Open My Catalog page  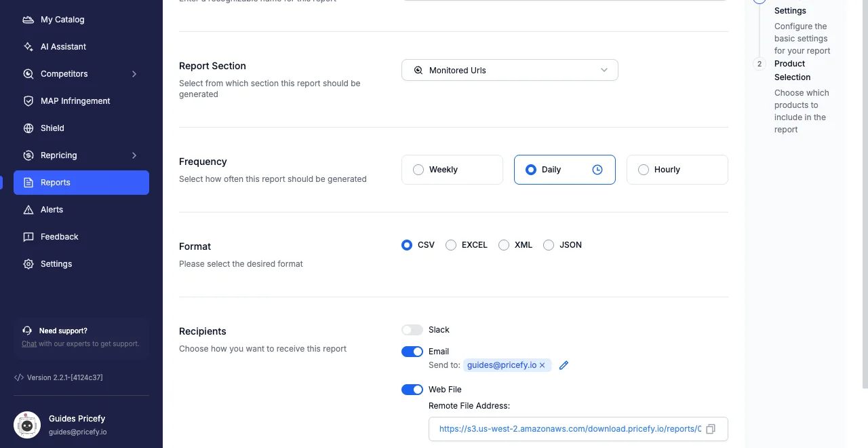pos(81,20)
